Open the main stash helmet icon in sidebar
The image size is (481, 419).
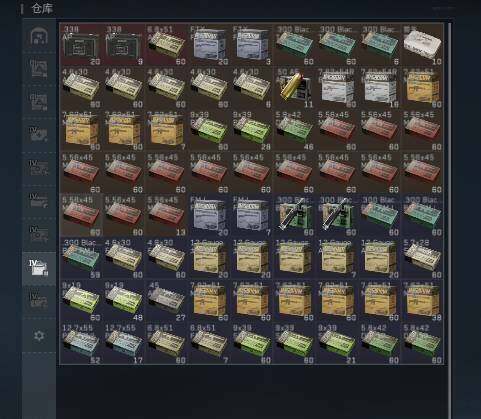coord(39,36)
